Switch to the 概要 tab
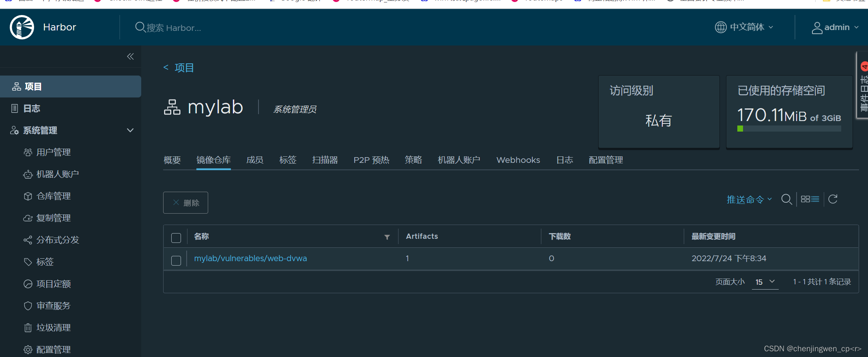 [172, 160]
